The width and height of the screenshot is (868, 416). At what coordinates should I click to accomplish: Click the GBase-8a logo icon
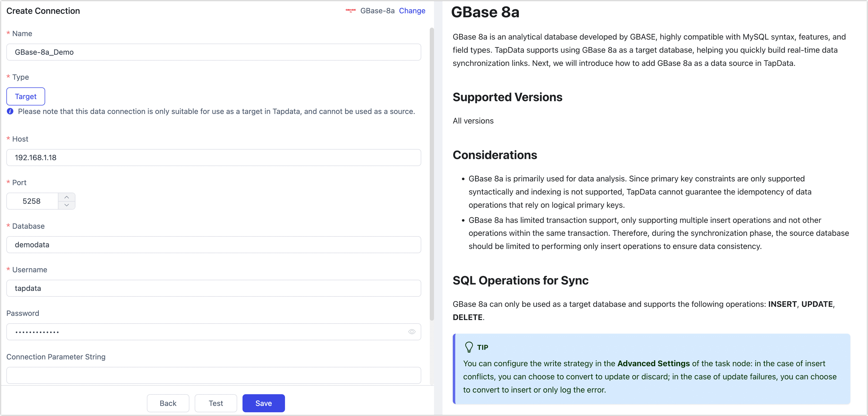[x=350, y=11]
